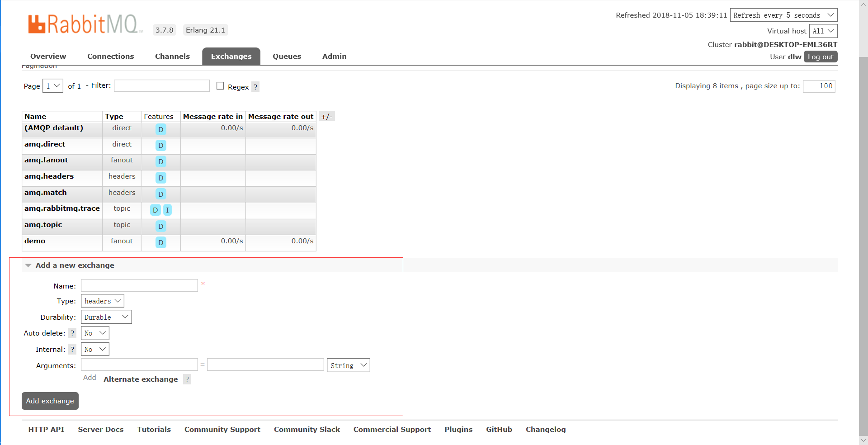Switch to the Queues tab
Image resolution: width=868 pixels, height=445 pixels.
click(x=287, y=57)
